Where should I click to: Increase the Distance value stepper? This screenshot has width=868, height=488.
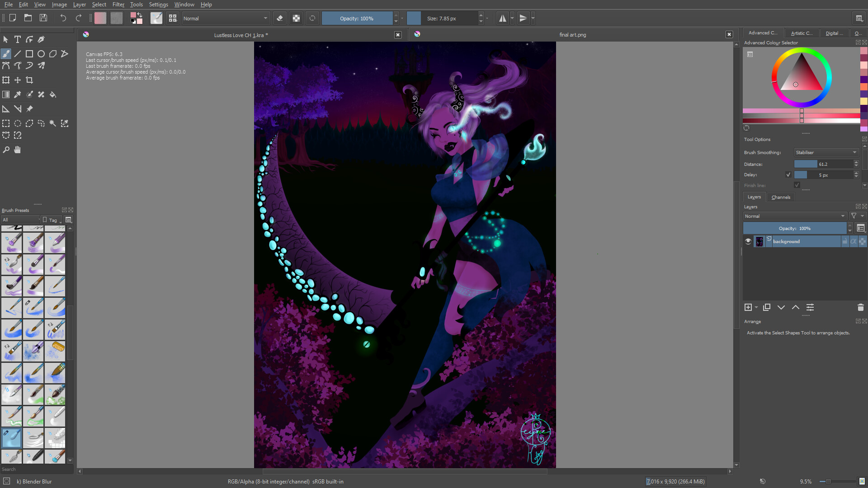coord(856,162)
